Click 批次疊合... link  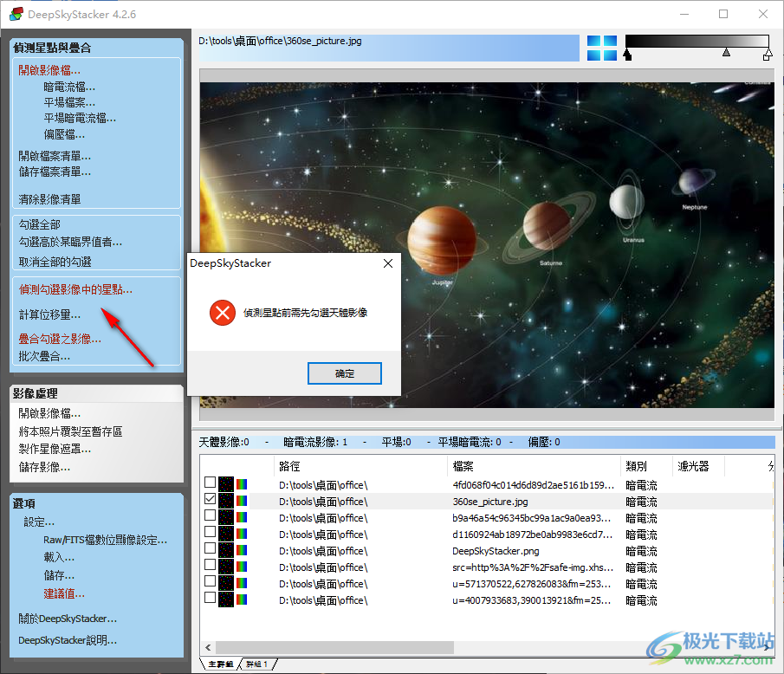click(x=44, y=357)
